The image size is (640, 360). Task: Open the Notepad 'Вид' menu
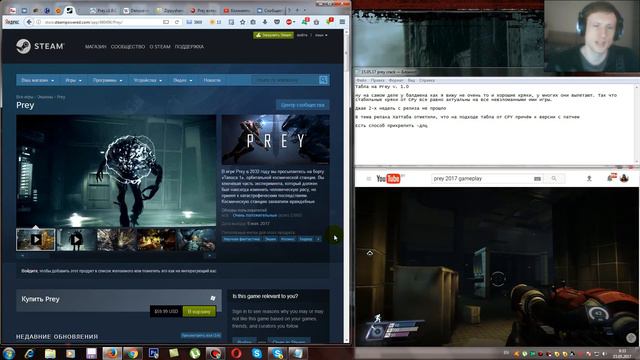coord(411,80)
